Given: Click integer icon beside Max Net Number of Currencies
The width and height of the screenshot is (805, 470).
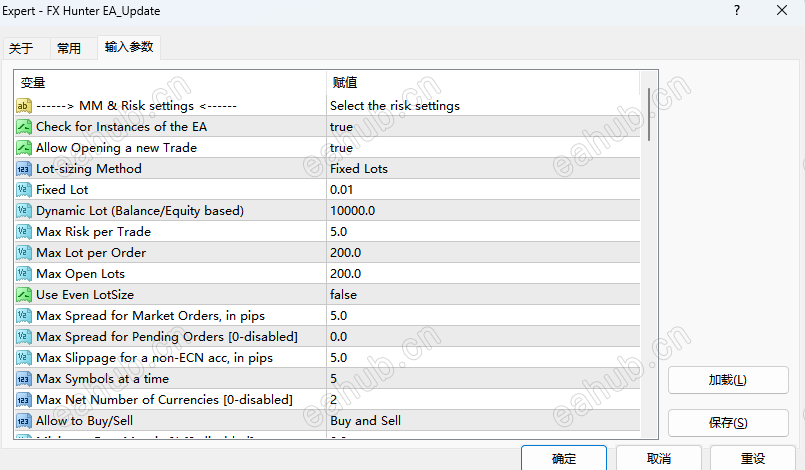Looking at the screenshot, I should 24,400.
